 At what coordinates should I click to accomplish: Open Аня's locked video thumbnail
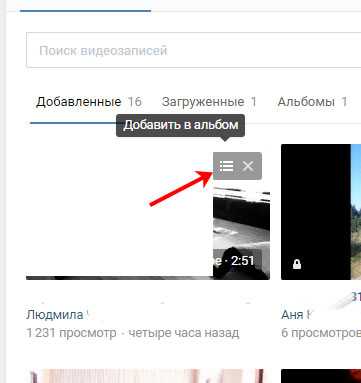click(x=321, y=212)
